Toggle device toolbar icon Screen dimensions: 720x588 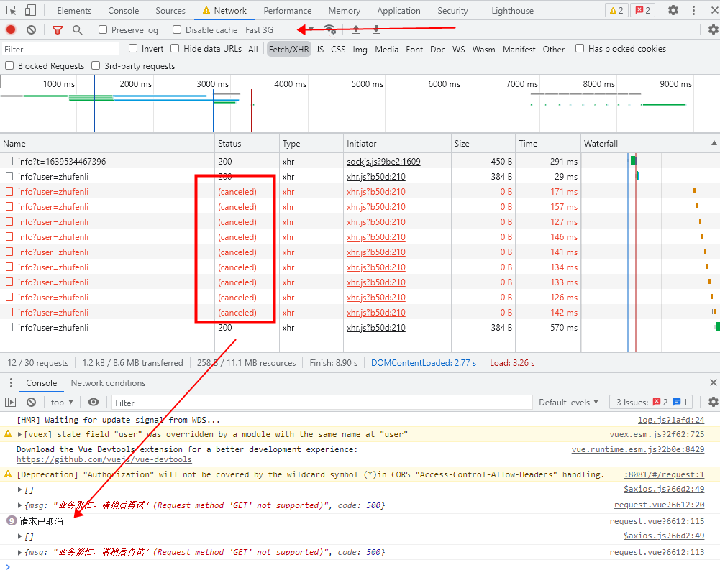(x=30, y=11)
